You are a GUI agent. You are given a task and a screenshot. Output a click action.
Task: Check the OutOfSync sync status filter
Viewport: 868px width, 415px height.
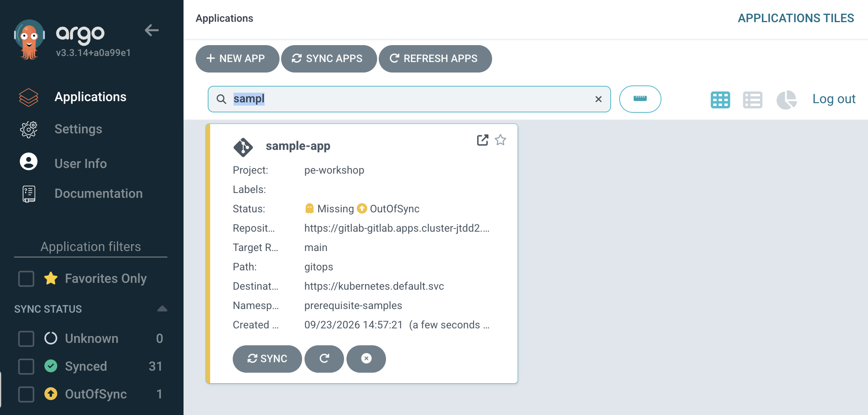click(26, 394)
